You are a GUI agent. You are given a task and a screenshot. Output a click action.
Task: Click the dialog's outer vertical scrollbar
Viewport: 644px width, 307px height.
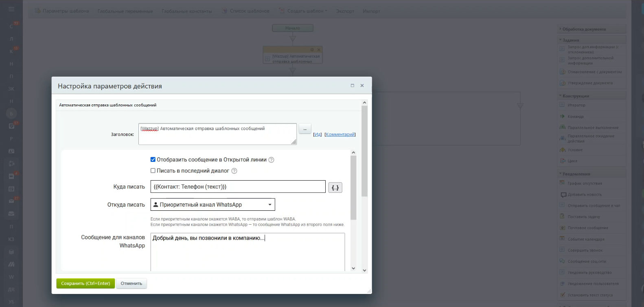[x=364, y=151]
